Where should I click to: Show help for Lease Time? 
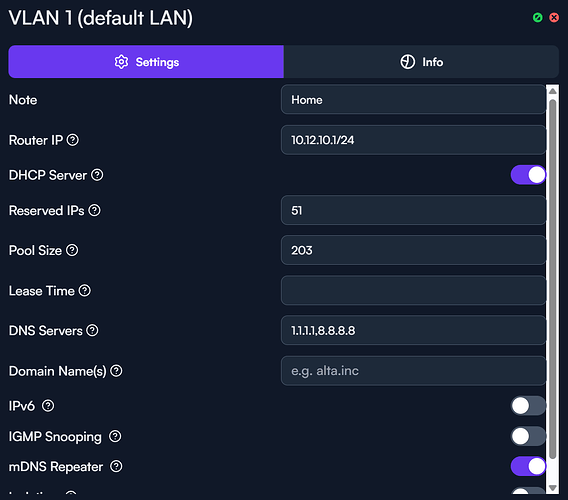[85, 290]
